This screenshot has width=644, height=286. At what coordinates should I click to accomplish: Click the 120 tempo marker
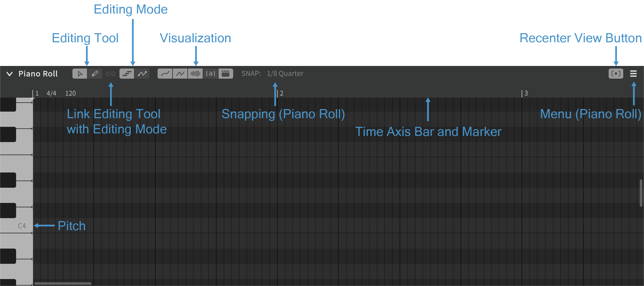[x=70, y=93]
